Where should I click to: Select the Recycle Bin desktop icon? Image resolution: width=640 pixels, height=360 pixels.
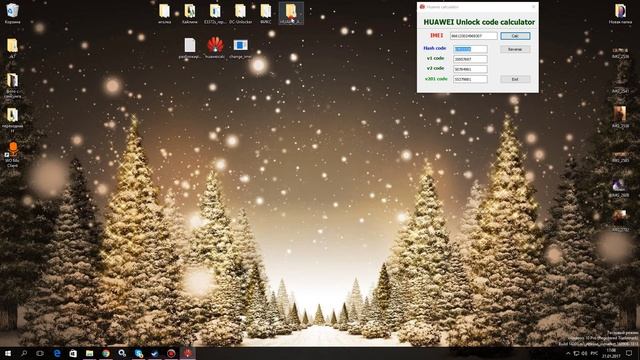(x=13, y=13)
